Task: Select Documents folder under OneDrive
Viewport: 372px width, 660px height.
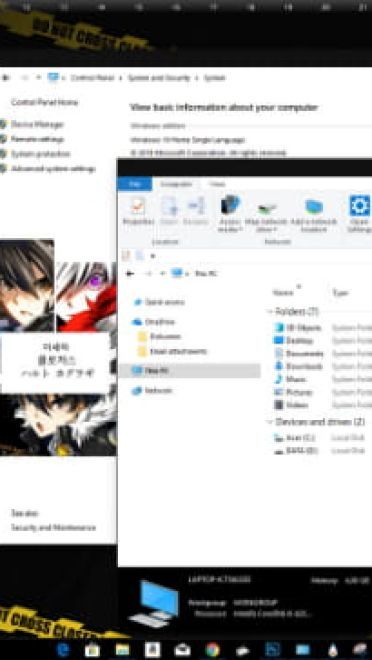Action: tap(160, 336)
